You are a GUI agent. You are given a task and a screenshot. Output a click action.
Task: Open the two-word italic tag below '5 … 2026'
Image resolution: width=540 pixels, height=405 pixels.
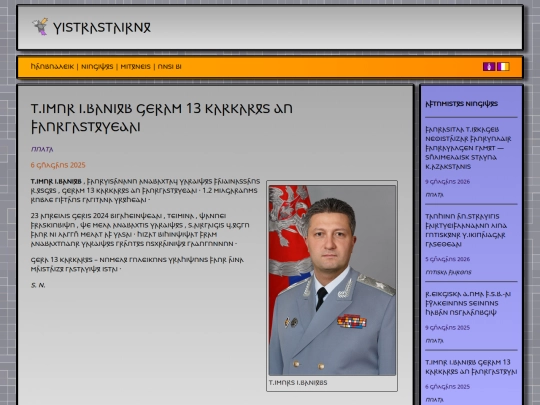click(x=448, y=272)
